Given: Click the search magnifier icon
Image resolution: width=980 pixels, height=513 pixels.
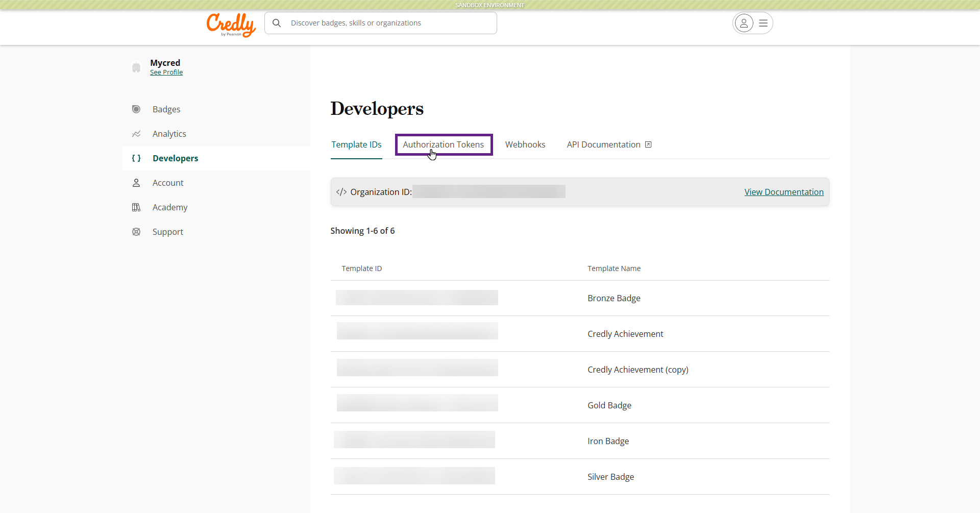Looking at the screenshot, I should (x=277, y=23).
